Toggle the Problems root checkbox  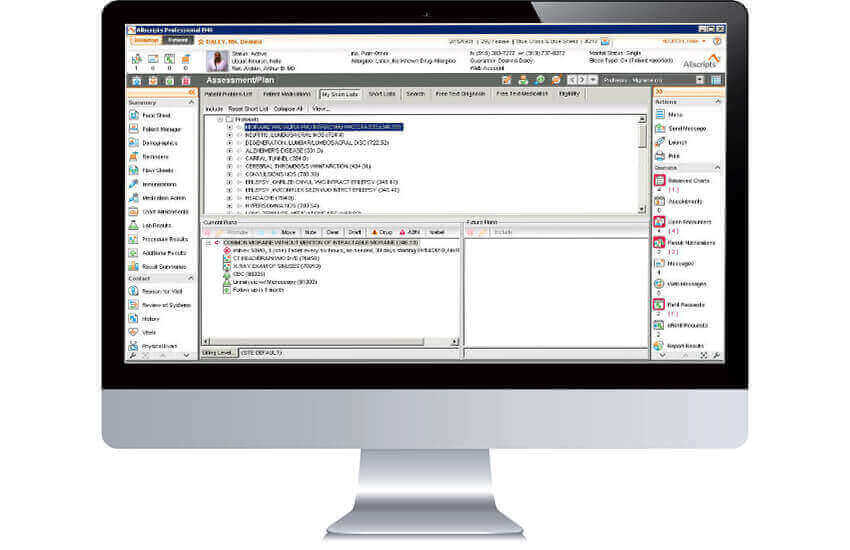(x=228, y=119)
